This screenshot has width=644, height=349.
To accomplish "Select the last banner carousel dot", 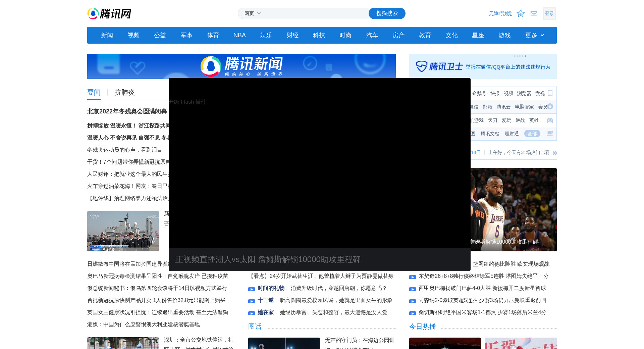I will click(525, 56).
